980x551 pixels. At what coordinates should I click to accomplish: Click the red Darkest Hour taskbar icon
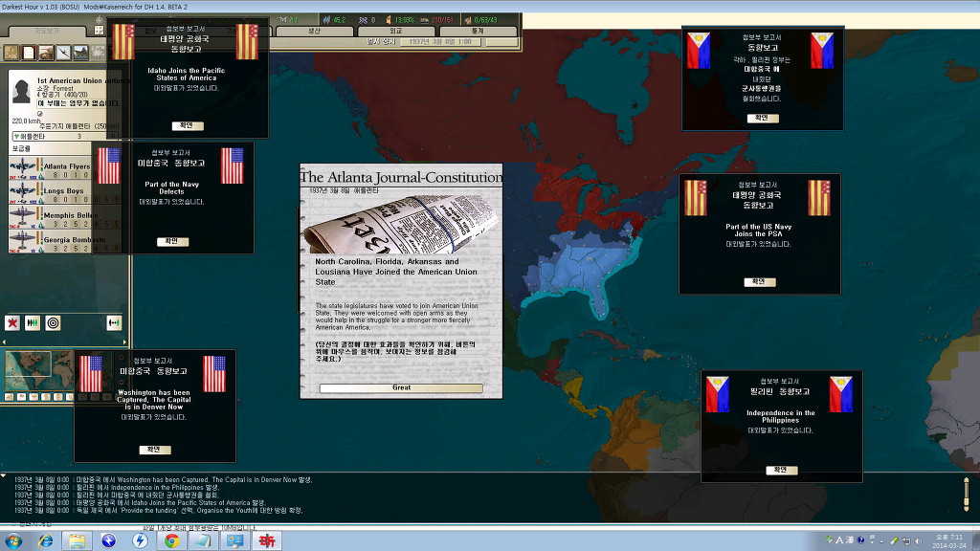pos(267,541)
